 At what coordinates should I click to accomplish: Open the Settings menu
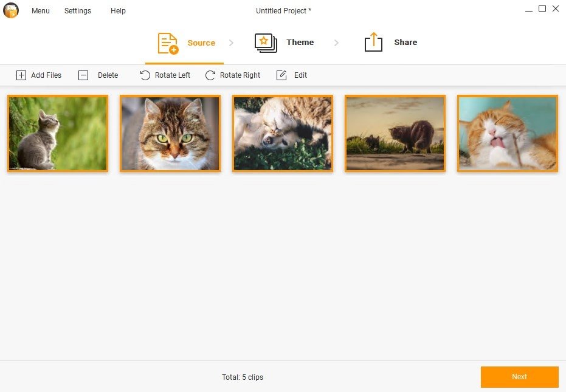click(78, 11)
